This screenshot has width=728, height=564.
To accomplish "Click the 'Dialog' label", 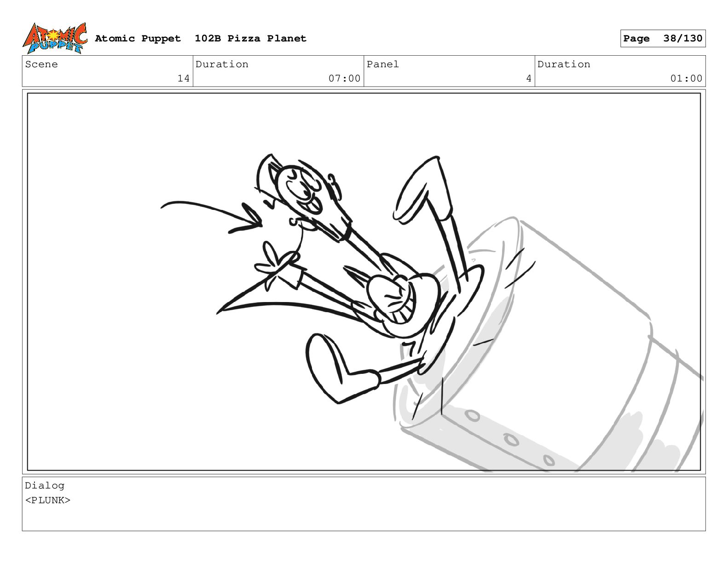I will [45, 486].
